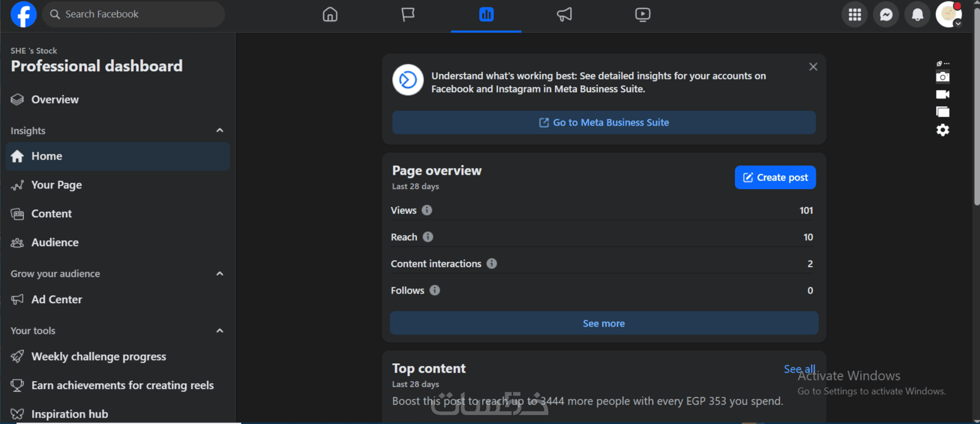Screen dimensions: 980x424
Task: Open Weekly challenge progress
Action: 118,356
